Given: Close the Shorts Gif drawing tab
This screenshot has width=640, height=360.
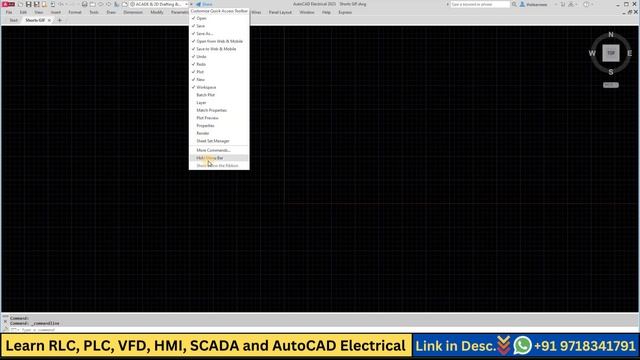Looking at the screenshot, I should (49, 20).
